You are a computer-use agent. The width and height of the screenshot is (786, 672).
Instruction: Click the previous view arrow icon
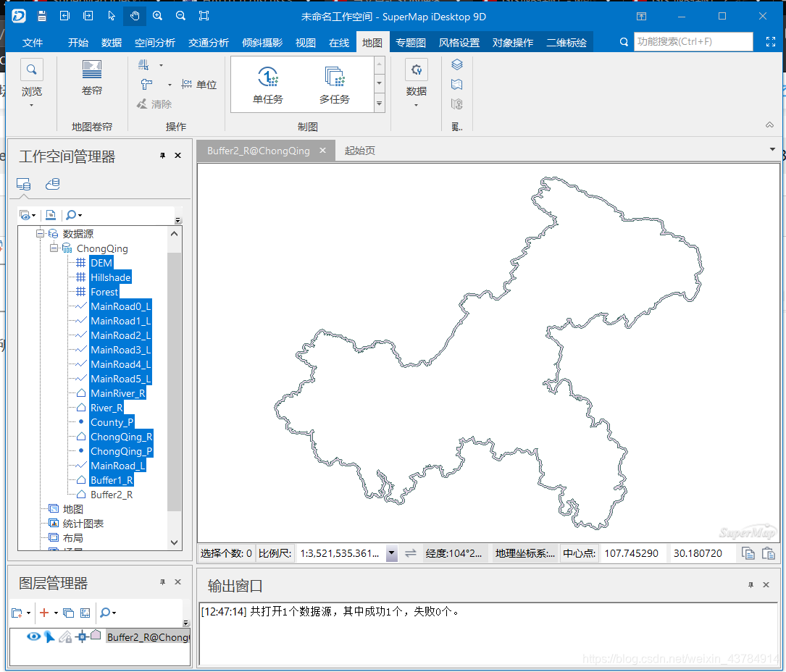[64, 16]
